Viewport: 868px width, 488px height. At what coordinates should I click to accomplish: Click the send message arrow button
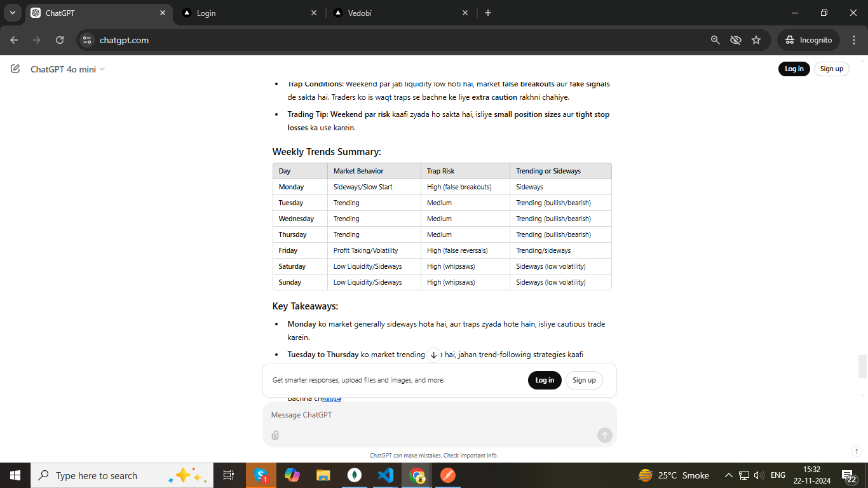(x=604, y=435)
